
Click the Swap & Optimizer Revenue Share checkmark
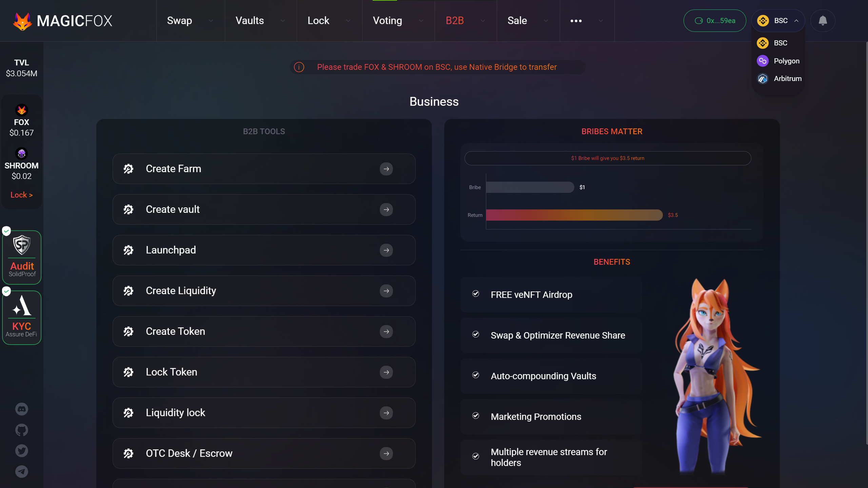click(x=476, y=334)
